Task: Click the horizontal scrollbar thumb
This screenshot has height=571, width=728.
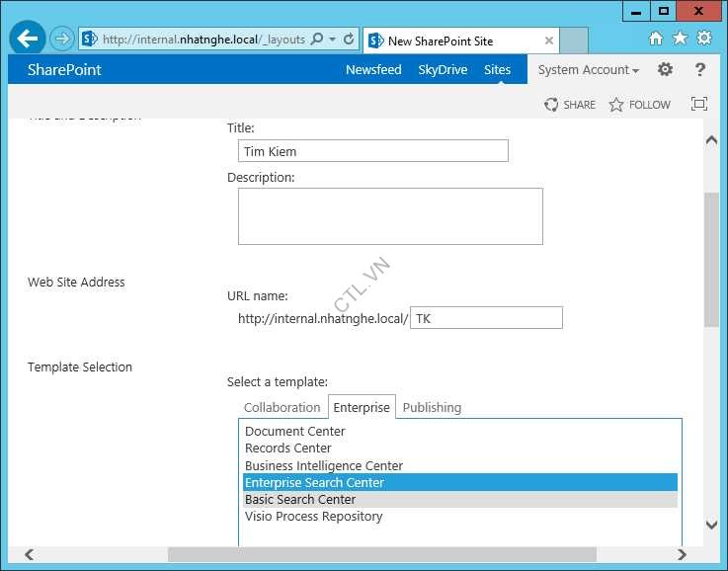Action: pyautogui.click(x=382, y=554)
